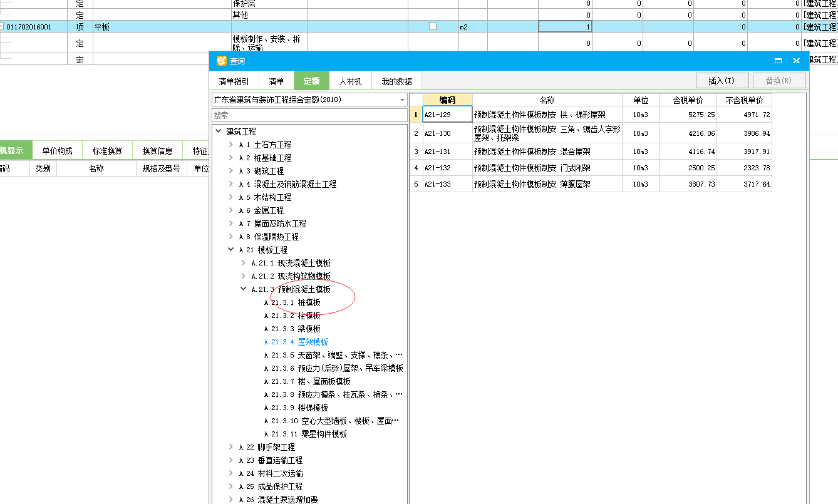Expand A.22 脚手架工程 node

click(x=230, y=447)
